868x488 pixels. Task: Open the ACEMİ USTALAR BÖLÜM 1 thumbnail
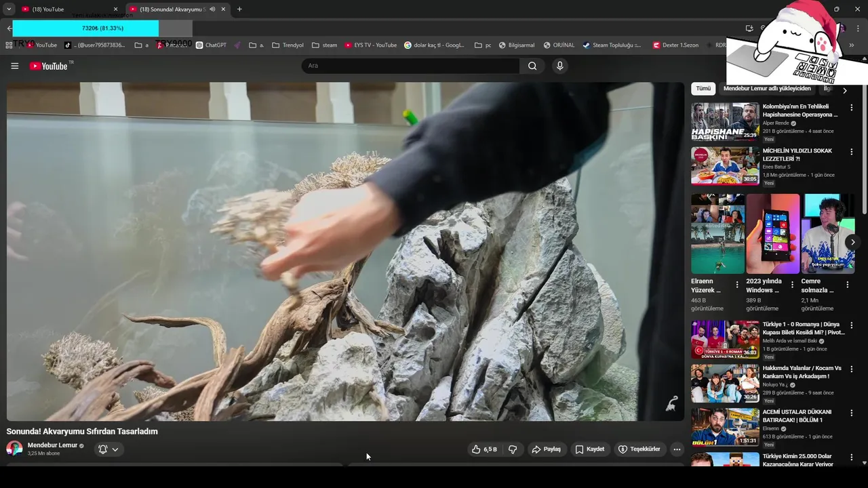pos(725,426)
